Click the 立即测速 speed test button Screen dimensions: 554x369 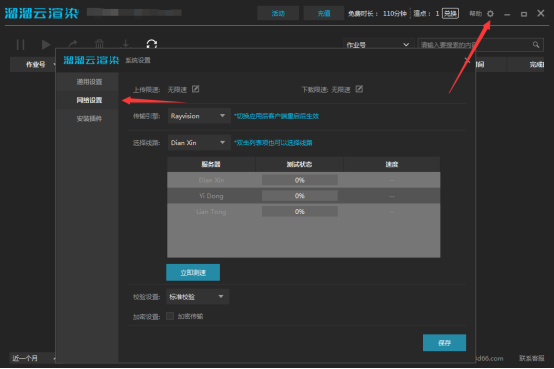coord(193,273)
